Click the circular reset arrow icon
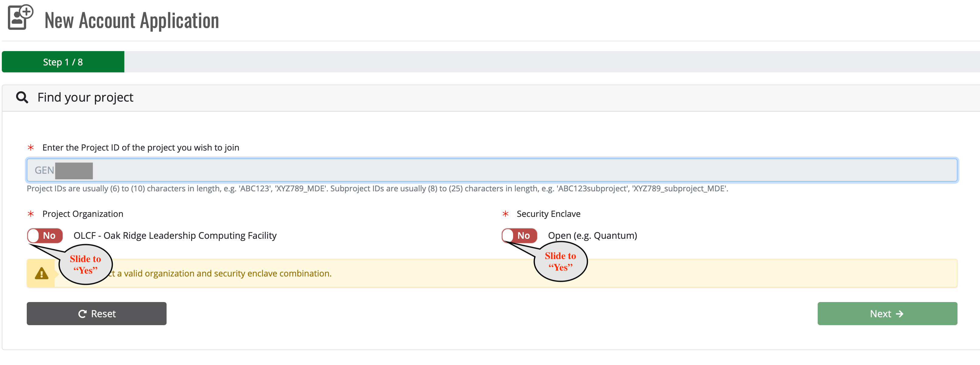Viewport: 980px width, 365px height. (x=82, y=314)
